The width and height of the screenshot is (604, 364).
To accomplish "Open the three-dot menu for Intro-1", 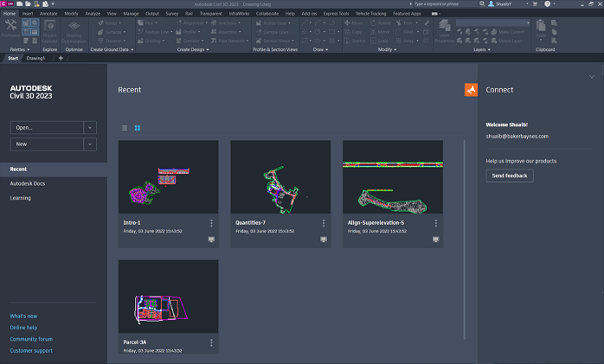I will pos(211,223).
